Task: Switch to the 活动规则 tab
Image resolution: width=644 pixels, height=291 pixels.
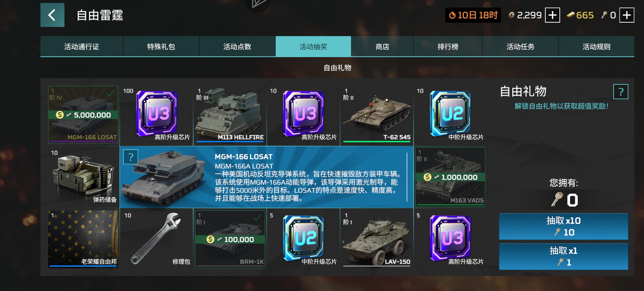Action: [596, 47]
